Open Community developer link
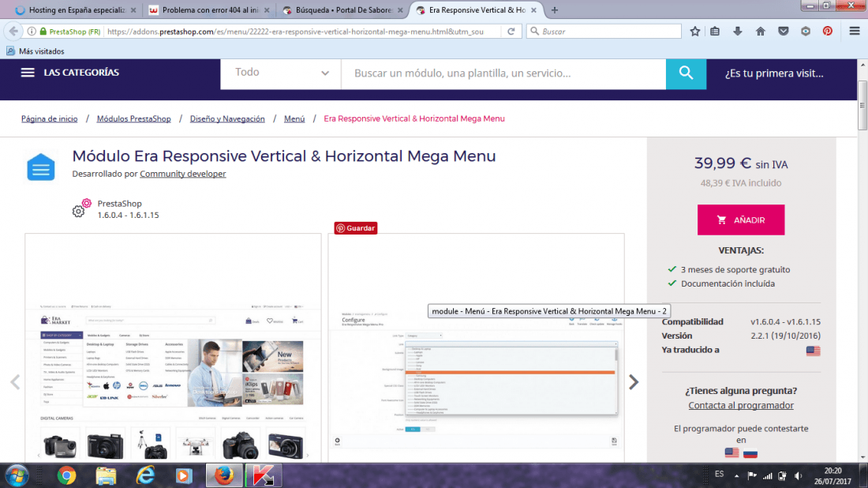Image resolution: width=868 pixels, height=488 pixels. pyautogui.click(x=183, y=174)
